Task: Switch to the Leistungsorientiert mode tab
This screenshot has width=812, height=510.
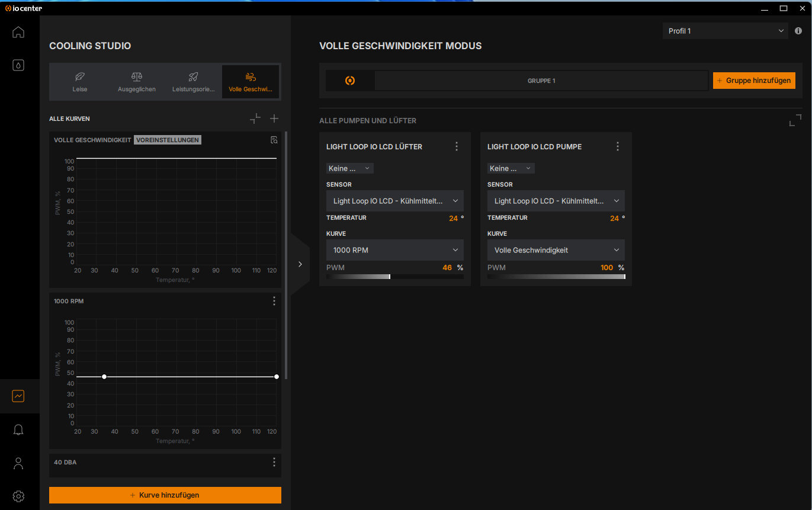Action: pyautogui.click(x=193, y=82)
